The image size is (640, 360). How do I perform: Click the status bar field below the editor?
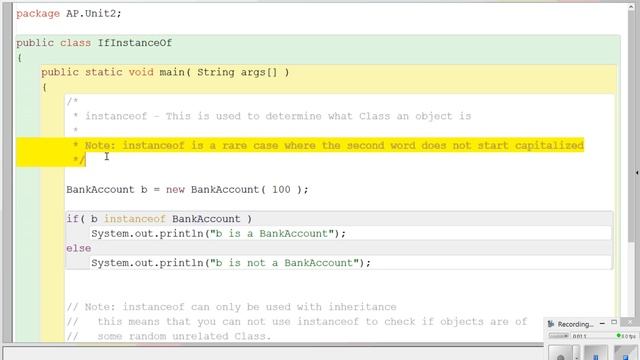(273, 353)
